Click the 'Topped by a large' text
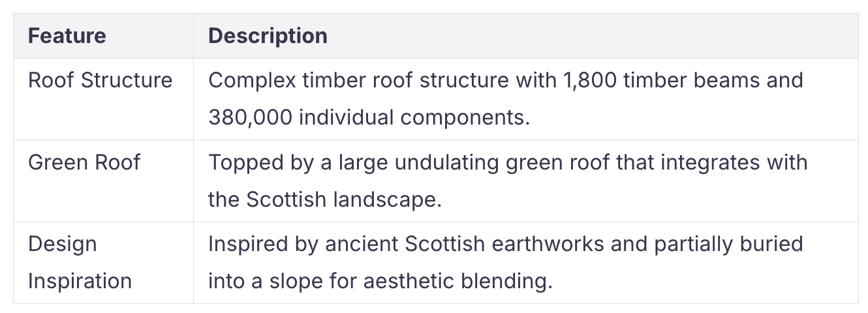 [290, 162]
